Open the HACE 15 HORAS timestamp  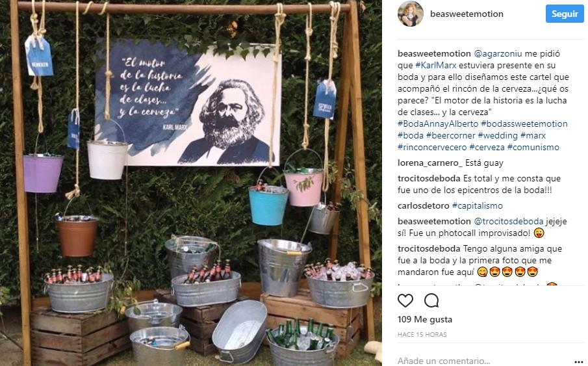click(422, 334)
